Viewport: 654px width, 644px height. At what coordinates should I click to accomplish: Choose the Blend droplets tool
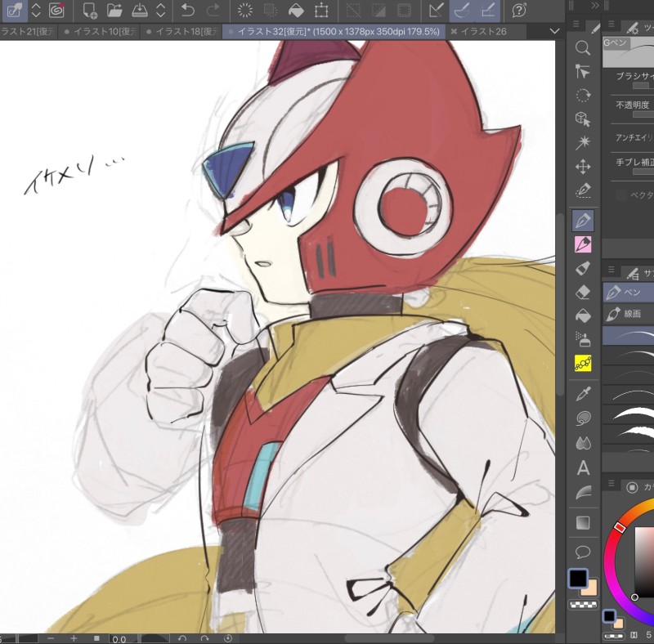(583, 442)
